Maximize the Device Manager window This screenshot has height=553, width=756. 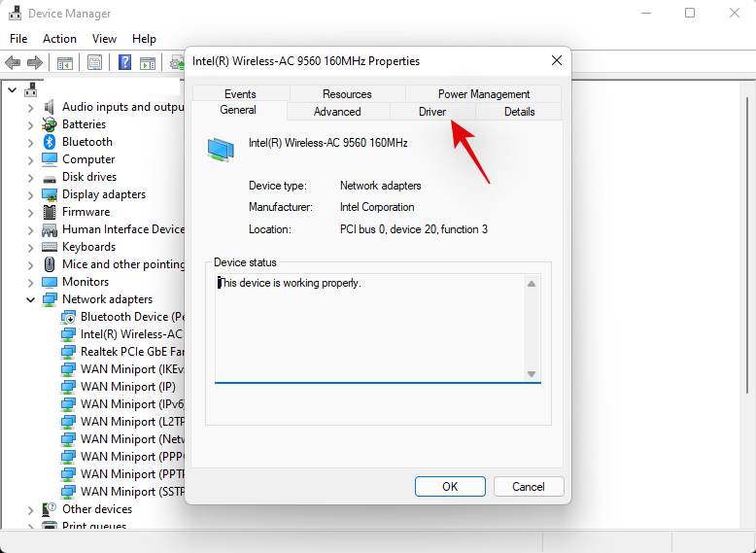pos(690,13)
